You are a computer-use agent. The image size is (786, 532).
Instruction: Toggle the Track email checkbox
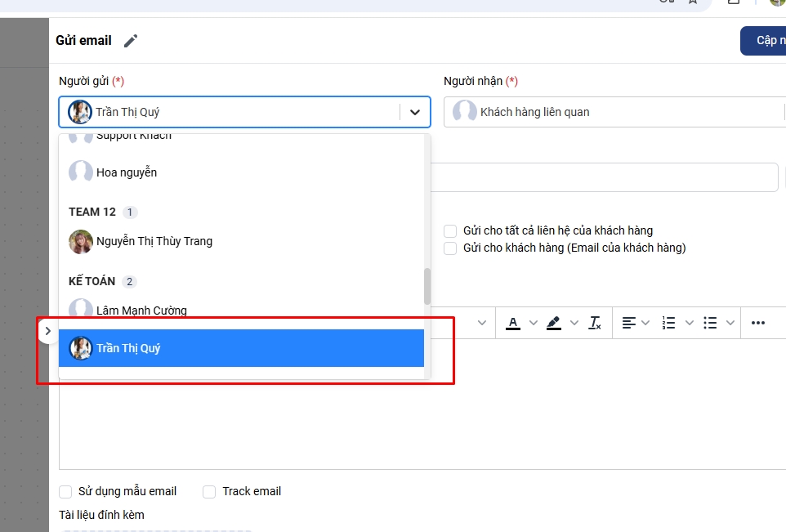[x=209, y=492]
